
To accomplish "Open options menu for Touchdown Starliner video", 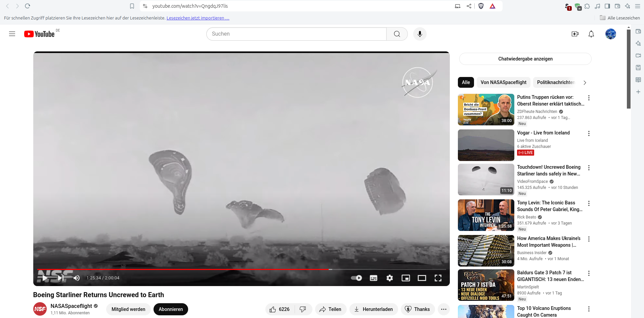I will tap(589, 168).
